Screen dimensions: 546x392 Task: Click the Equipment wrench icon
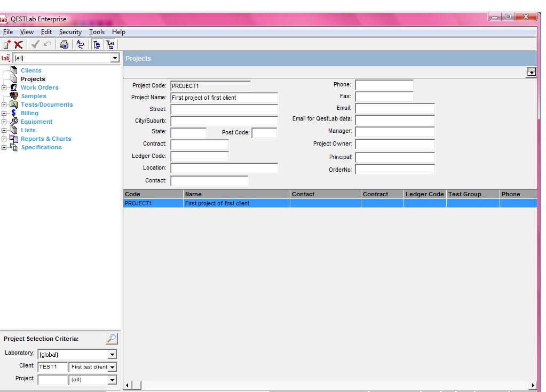tap(14, 122)
